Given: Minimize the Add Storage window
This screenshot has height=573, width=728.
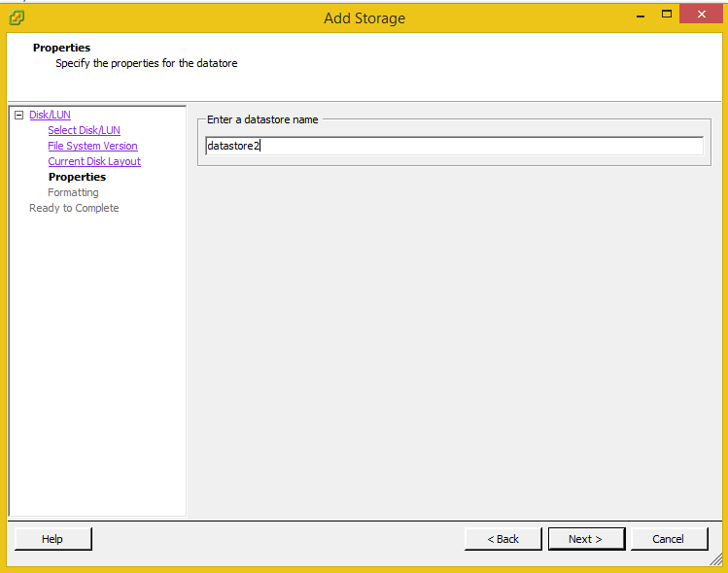Looking at the screenshot, I should click(x=641, y=15).
